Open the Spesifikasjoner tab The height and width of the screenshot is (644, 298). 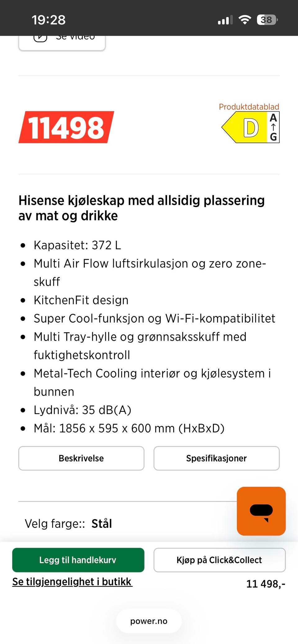pyautogui.click(x=216, y=458)
